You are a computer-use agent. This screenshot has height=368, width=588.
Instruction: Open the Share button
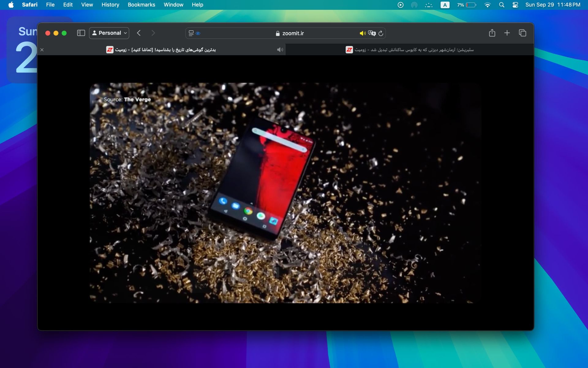click(x=492, y=33)
